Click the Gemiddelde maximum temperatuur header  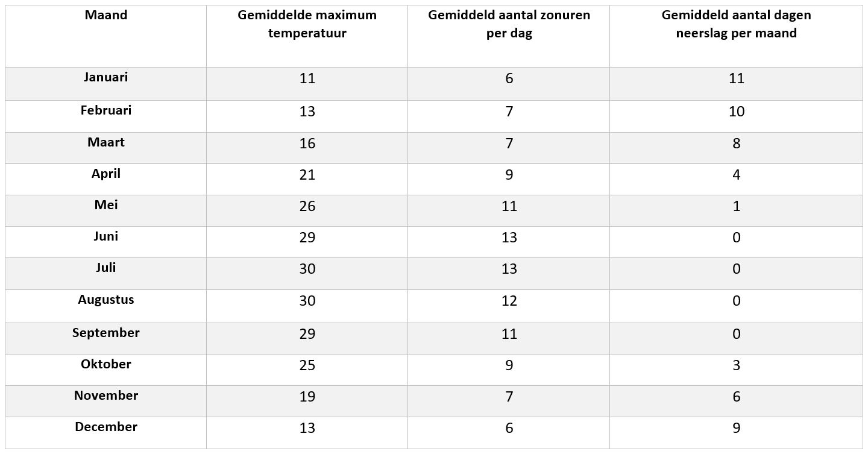(x=307, y=24)
